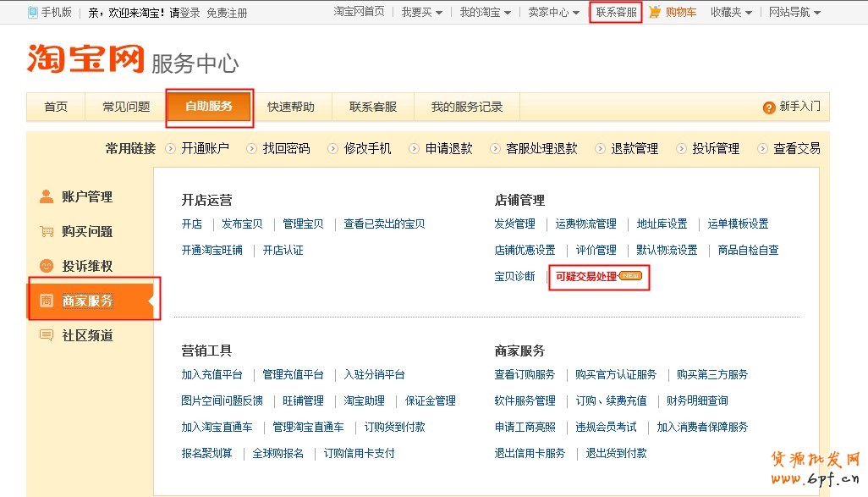The width and height of the screenshot is (868, 497).
Task: Click the arrow icon before 退款管理
Action: (600, 148)
